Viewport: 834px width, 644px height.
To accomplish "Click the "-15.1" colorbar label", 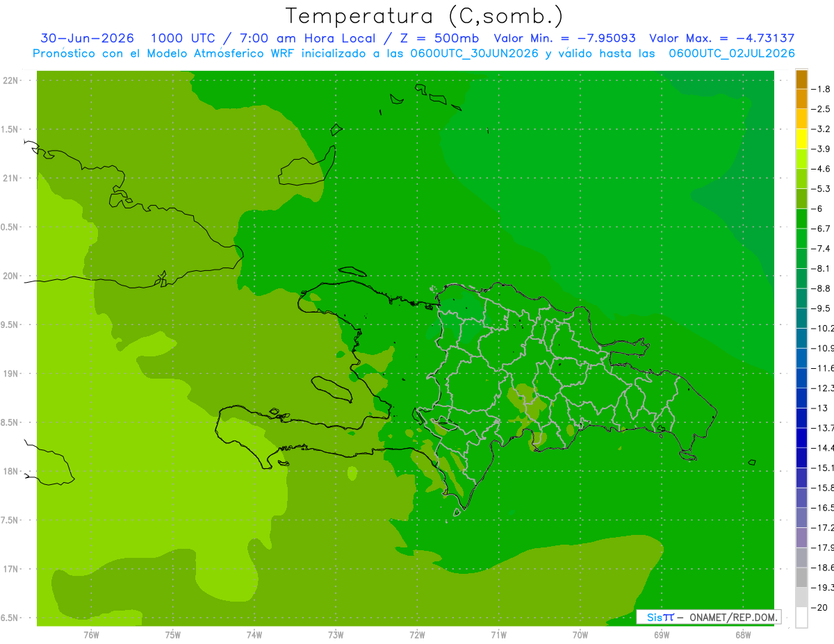I will point(822,467).
